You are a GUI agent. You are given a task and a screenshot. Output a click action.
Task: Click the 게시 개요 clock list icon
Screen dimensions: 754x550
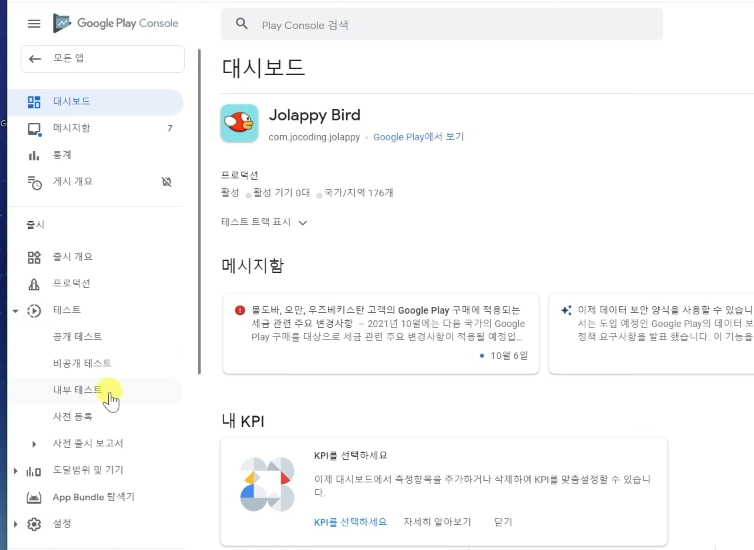(35, 183)
